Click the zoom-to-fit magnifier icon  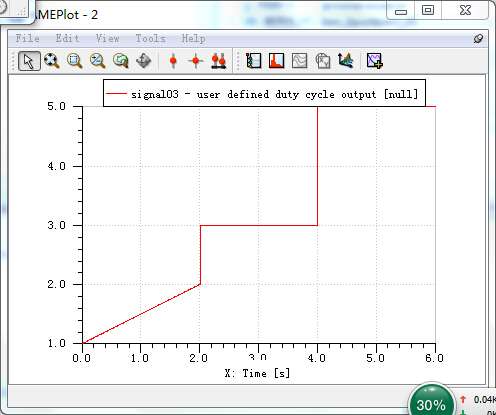click(x=52, y=61)
